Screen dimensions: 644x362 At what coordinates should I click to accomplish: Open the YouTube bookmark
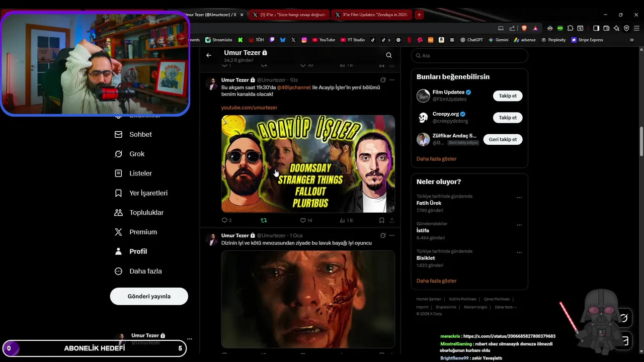(x=324, y=40)
